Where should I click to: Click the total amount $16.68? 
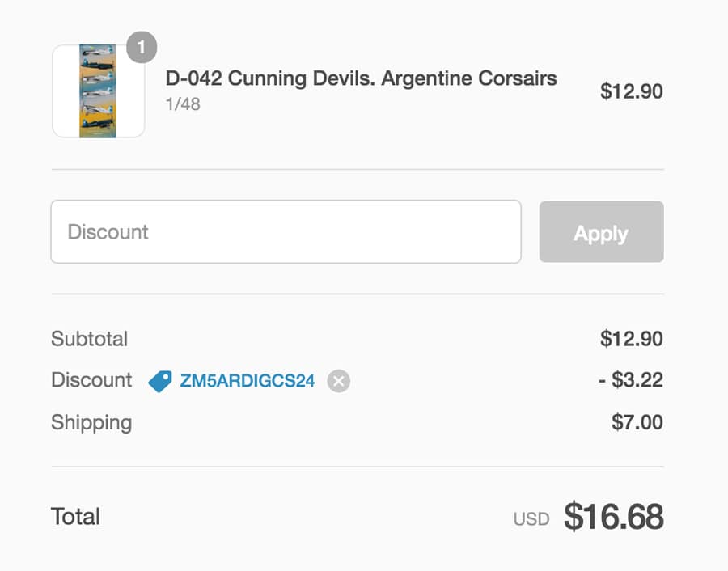613,516
